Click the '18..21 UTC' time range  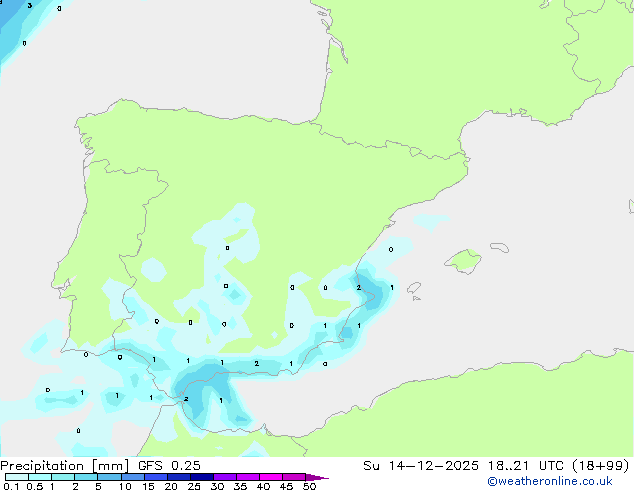526,466
